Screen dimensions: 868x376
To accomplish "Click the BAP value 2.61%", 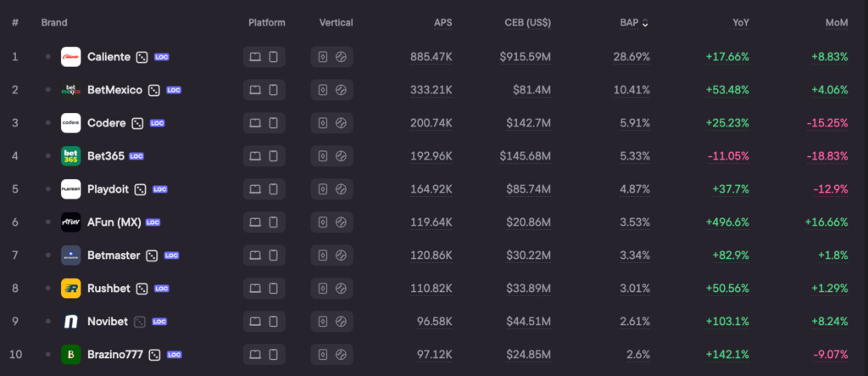I will click(x=634, y=322).
